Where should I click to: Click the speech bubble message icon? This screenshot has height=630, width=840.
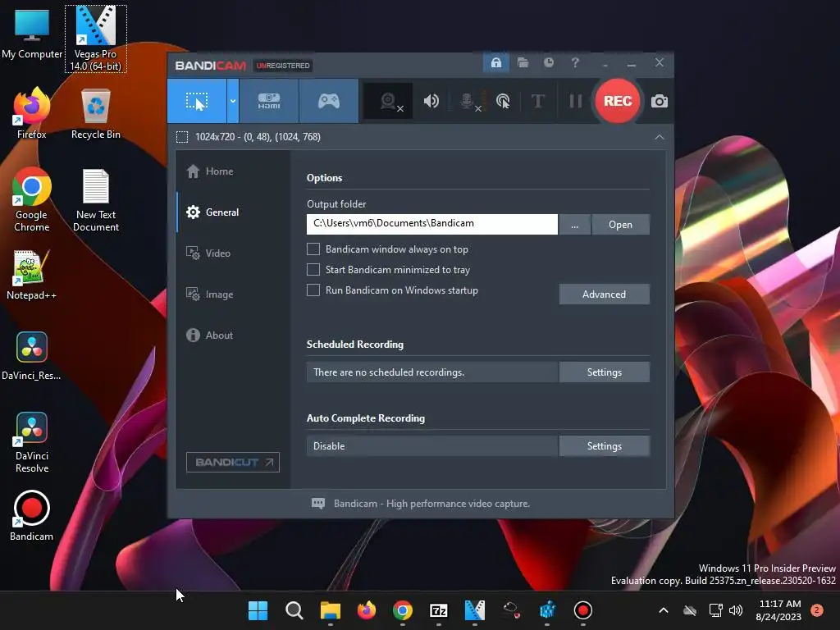318,504
